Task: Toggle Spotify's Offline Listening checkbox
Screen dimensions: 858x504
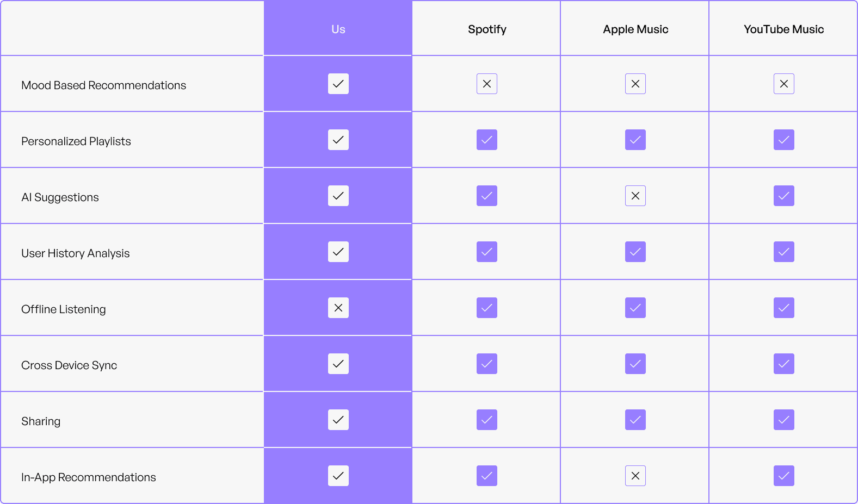Action: click(487, 308)
